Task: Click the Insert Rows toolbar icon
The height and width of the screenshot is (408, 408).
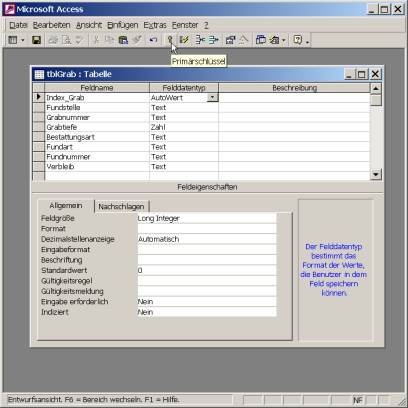Action: click(200, 40)
